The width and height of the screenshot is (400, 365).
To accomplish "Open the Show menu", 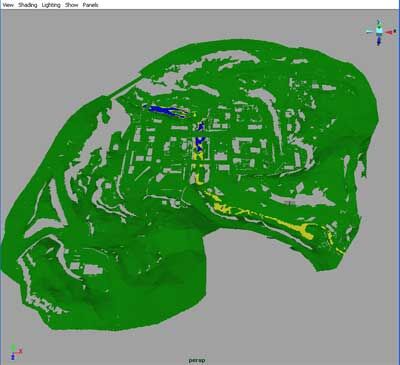I will (x=71, y=5).
